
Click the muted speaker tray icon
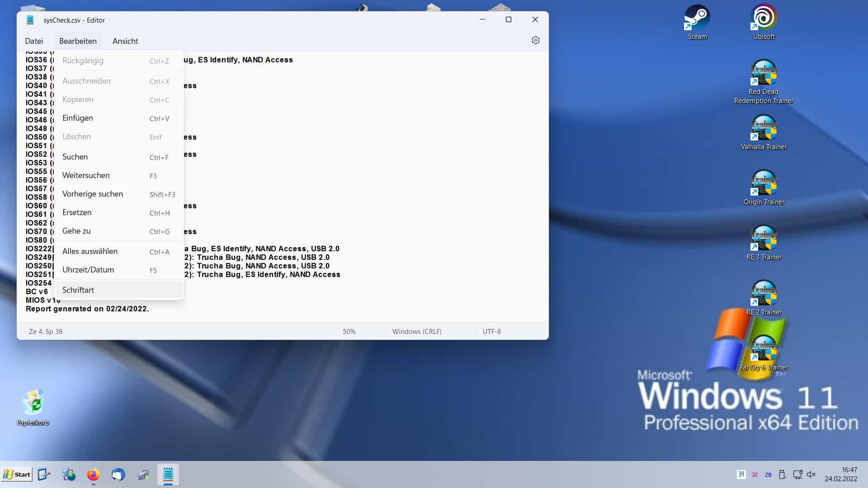[x=811, y=474]
